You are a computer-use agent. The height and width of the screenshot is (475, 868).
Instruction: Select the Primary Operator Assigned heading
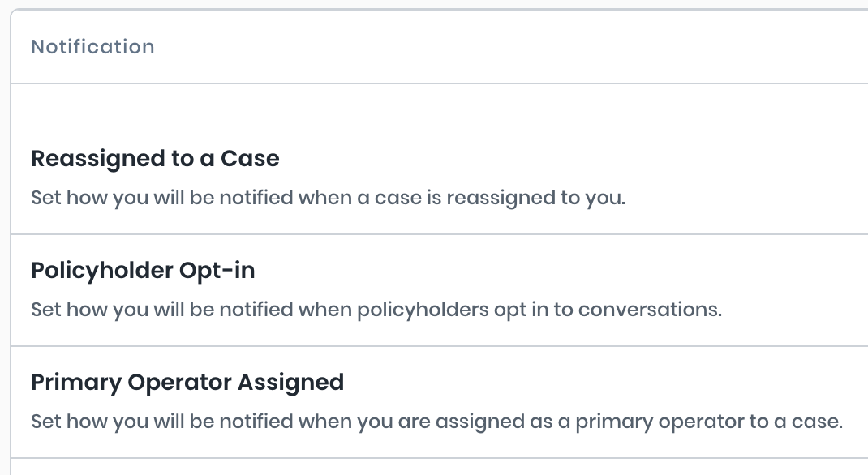point(187,382)
